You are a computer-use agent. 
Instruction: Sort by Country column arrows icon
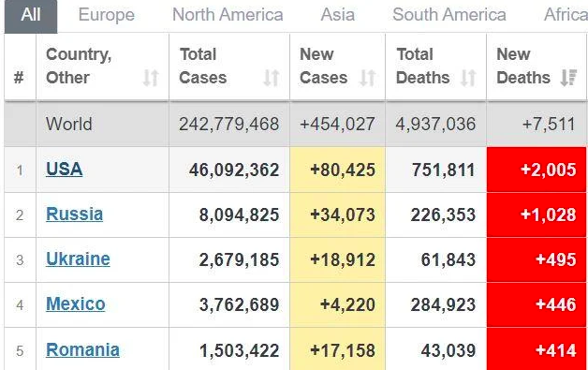click(x=151, y=78)
